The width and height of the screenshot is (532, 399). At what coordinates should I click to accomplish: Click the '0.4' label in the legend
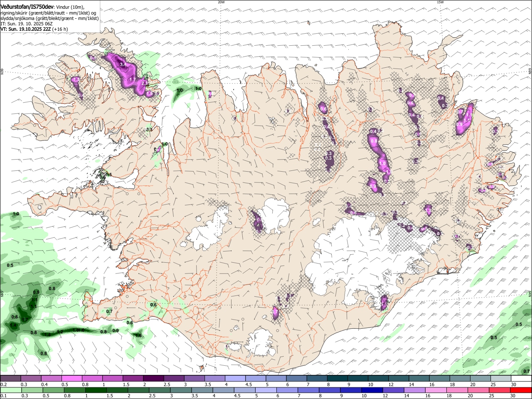click(44, 384)
